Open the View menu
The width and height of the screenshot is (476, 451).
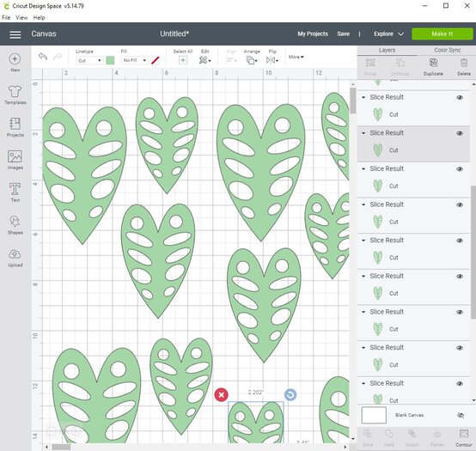21,18
